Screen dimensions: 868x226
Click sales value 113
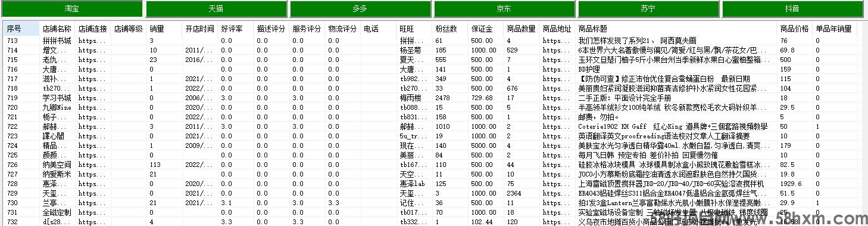pos(155,165)
